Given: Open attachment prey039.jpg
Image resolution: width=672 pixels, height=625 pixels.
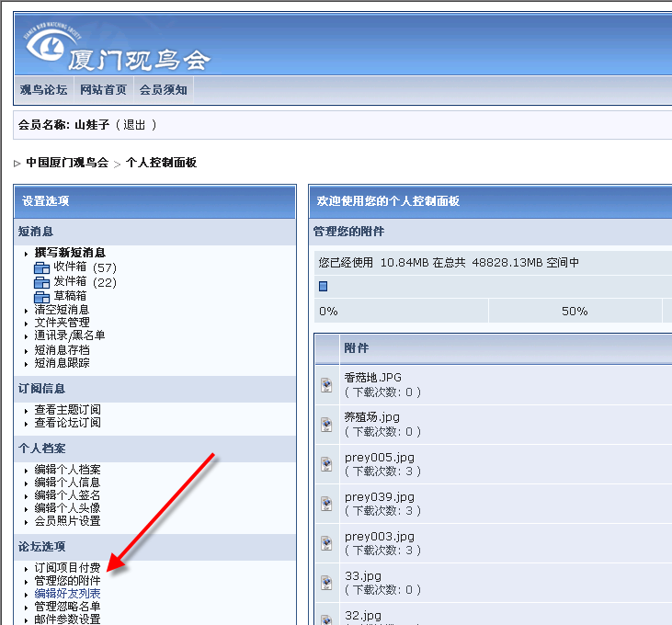Looking at the screenshot, I should point(380,497).
